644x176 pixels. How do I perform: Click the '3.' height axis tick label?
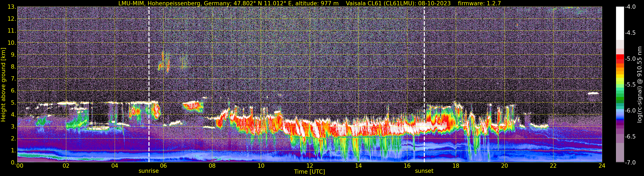[x=13, y=127]
